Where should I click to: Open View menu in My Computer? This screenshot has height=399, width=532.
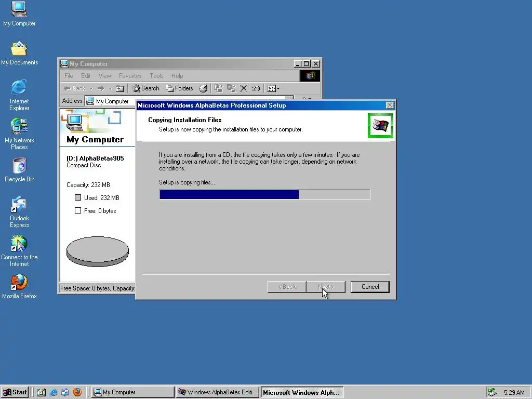104,76
